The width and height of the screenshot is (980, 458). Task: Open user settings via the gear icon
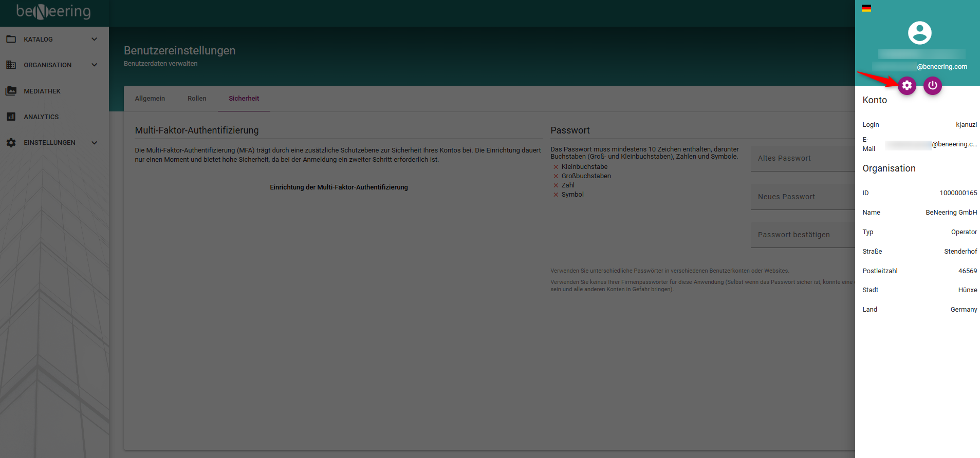tap(907, 85)
